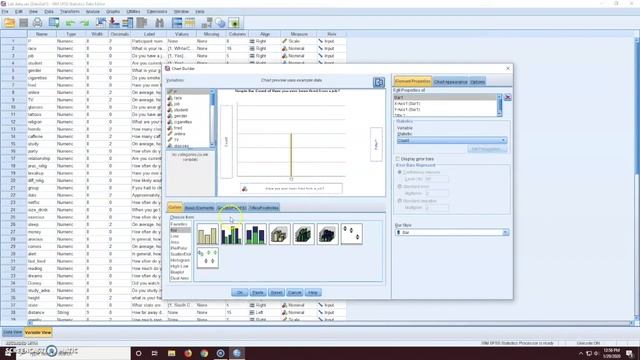Select the gender variable in Variables list
The image size is (640, 360).
pyautogui.click(x=180, y=116)
